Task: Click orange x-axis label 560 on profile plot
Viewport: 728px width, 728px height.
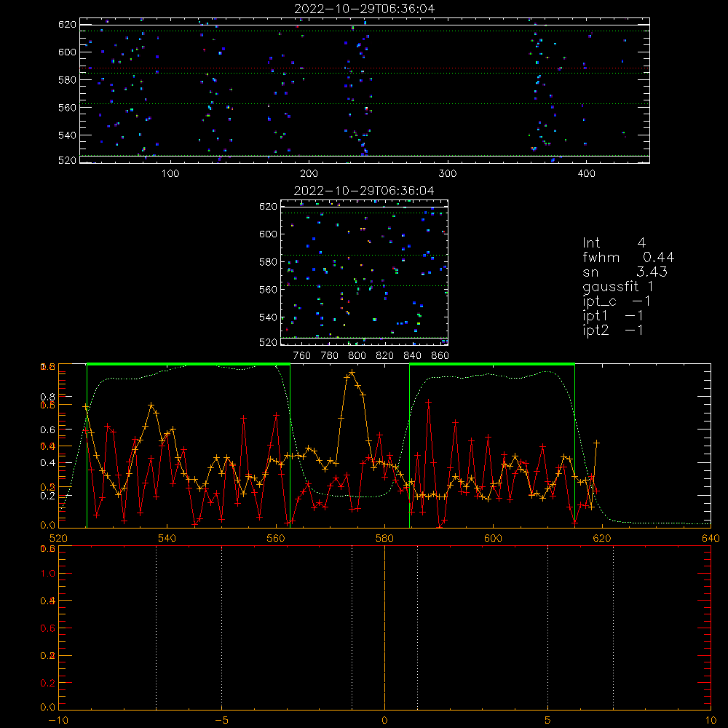Action: [276, 538]
